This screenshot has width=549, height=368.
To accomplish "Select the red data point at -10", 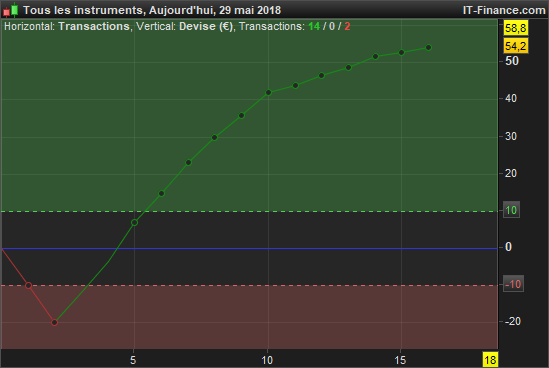I will point(29,285).
